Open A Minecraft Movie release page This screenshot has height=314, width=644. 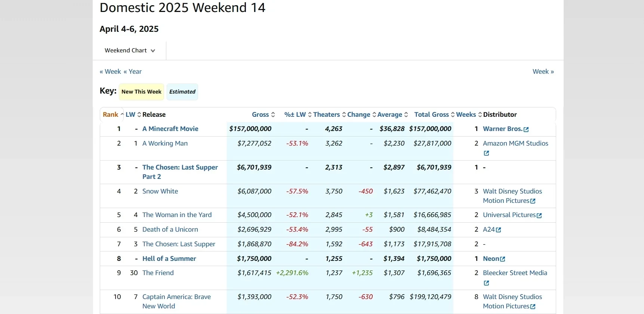click(x=170, y=129)
